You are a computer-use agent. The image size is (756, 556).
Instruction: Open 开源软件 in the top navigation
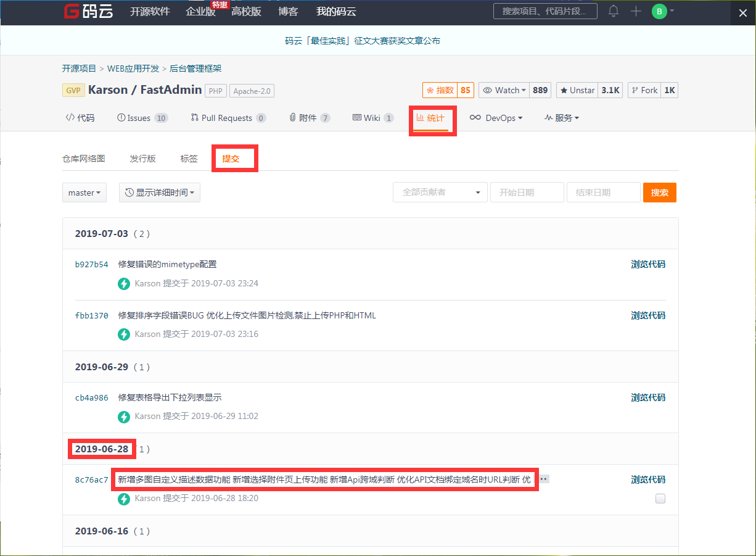(150, 11)
